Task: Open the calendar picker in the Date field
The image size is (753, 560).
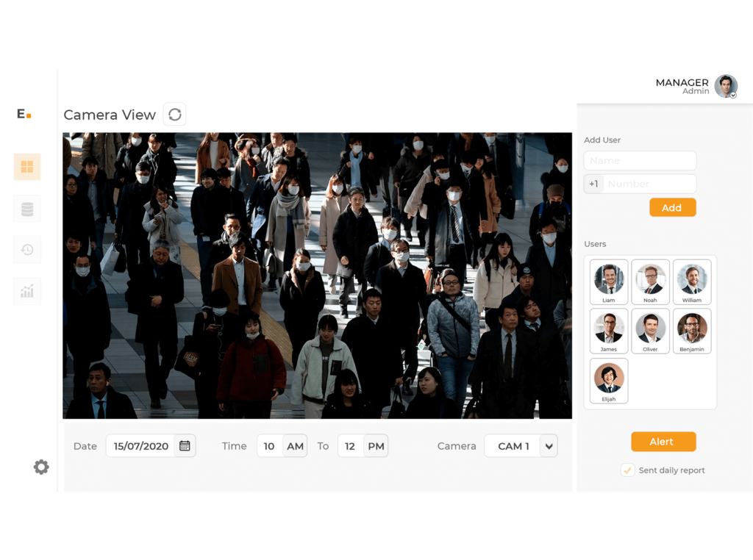Action: [185, 445]
